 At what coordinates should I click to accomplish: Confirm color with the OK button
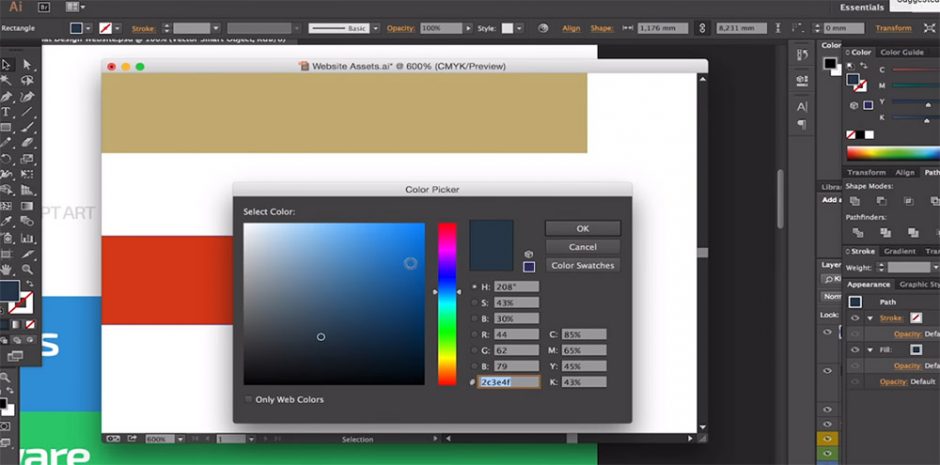pos(582,229)
